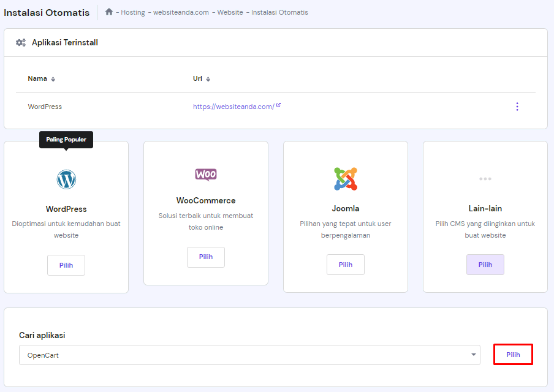The height and width of the screenshot is (392, 554).
Task: Click the OpenCart application search field
Action: (x=242, y=355)
